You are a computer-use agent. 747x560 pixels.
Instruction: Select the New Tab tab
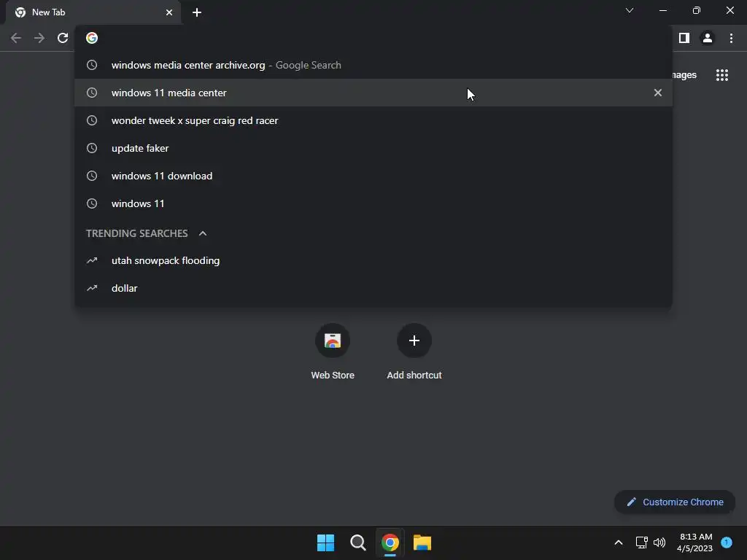pos(93,12)
